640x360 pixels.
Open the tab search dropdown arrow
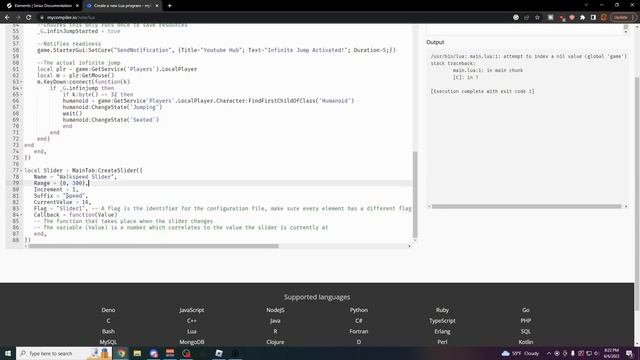point(586,5)
